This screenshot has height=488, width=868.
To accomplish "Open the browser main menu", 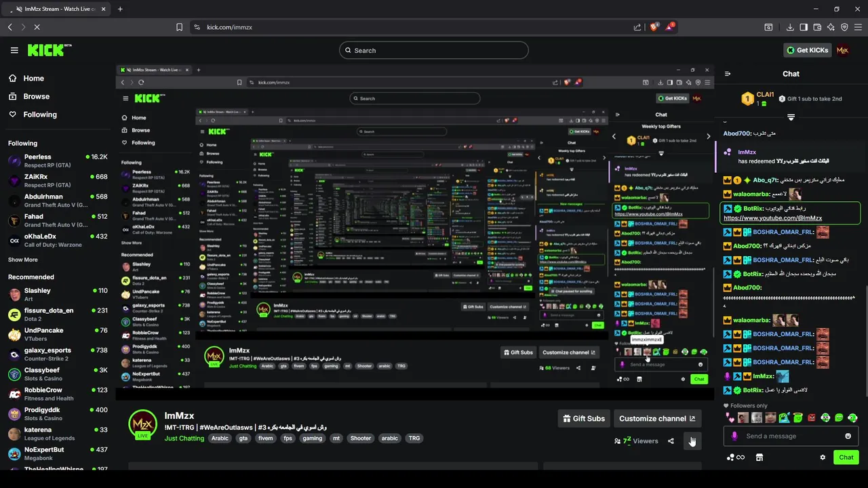I will coord(858,27).
